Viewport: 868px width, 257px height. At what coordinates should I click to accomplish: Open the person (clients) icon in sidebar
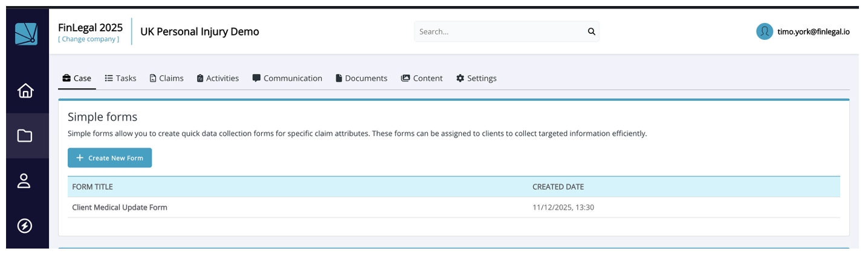click(x=24, y=181)
